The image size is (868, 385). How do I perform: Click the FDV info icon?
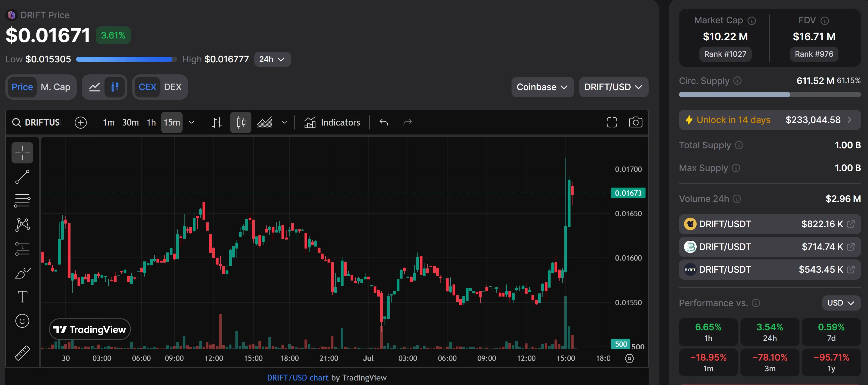click(824, 21)
